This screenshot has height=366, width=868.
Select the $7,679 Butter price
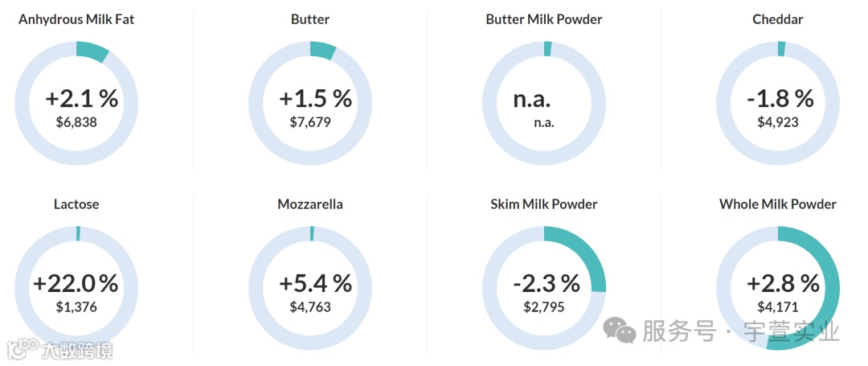tap(310, 122)
